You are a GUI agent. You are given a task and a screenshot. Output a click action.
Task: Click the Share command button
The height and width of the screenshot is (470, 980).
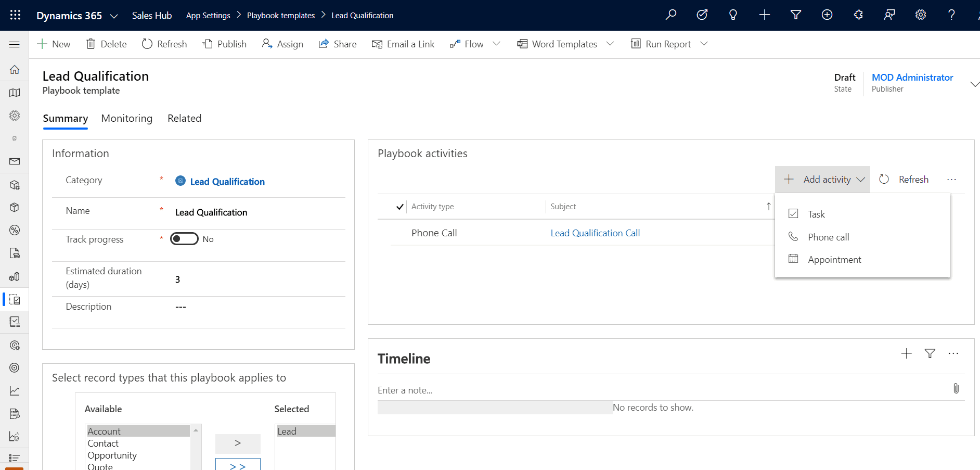(338, 44)
